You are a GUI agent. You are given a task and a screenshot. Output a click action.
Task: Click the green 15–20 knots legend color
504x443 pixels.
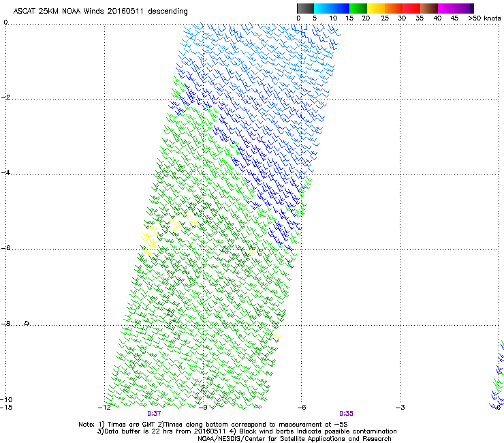point(358,8)
